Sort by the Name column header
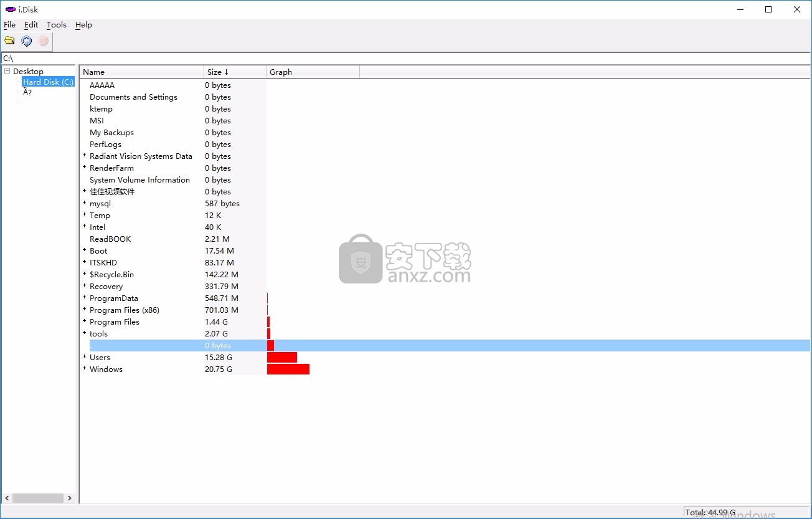 coord(142,72)
